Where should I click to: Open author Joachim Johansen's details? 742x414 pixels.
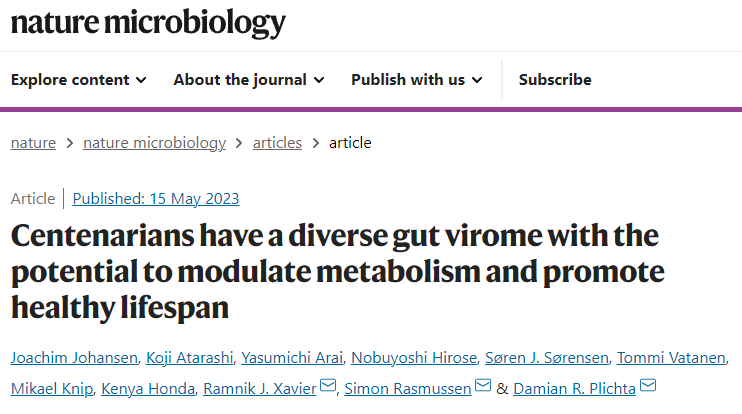coord(71,359)
